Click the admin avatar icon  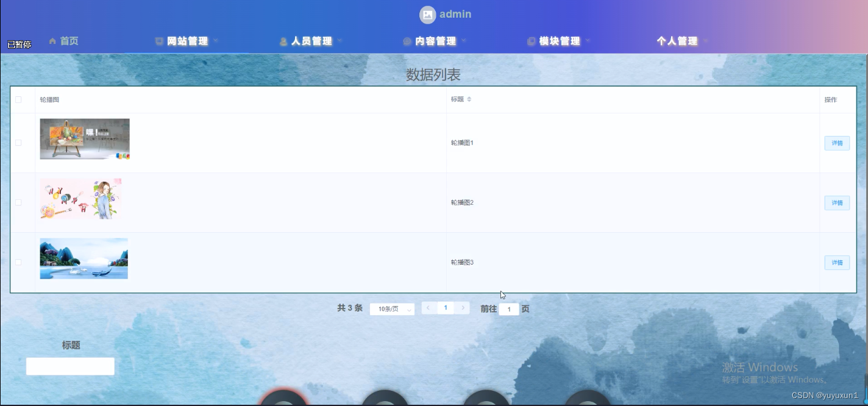coord(428,15)
